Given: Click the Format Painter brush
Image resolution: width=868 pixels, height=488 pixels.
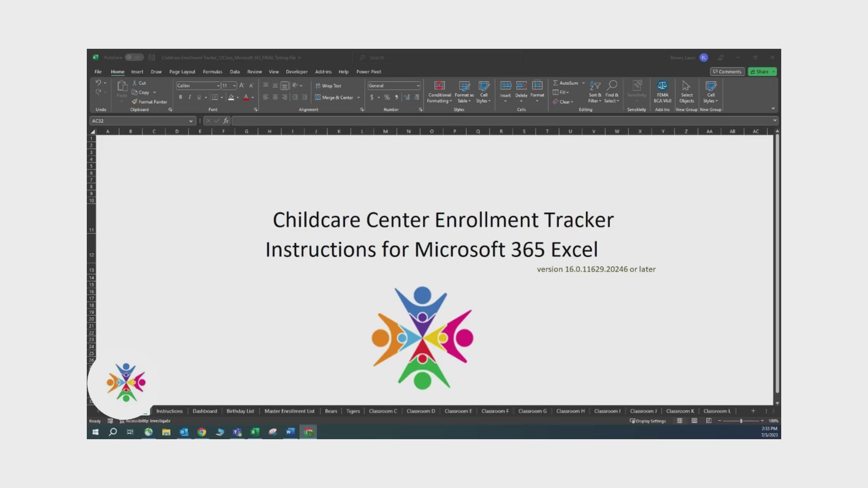Looking at the screenshot, I should [x=134, y=102].
